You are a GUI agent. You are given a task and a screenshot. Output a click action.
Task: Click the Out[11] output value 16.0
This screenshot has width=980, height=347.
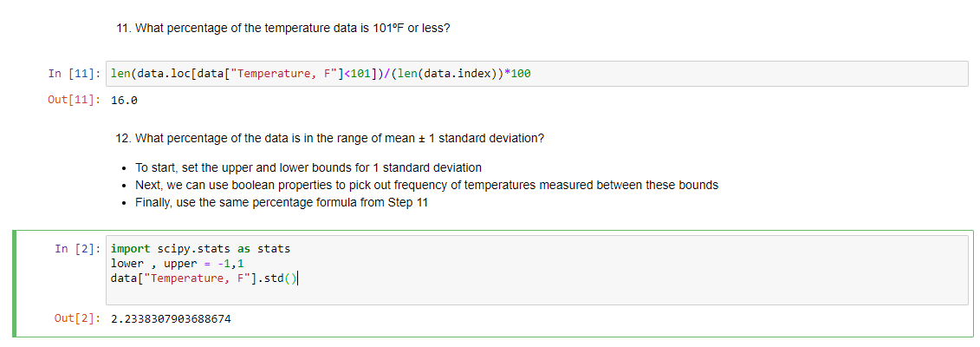click(x=124, y=101)
